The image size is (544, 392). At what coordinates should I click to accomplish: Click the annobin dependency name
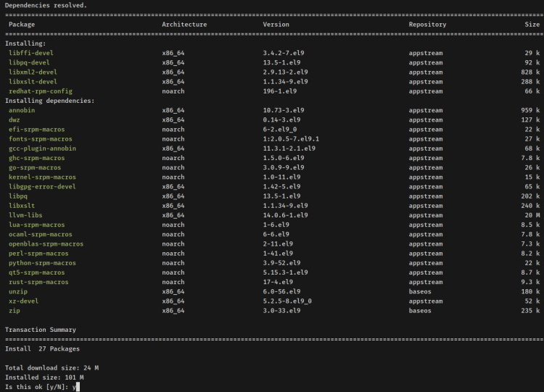click(x=22, y=110)
